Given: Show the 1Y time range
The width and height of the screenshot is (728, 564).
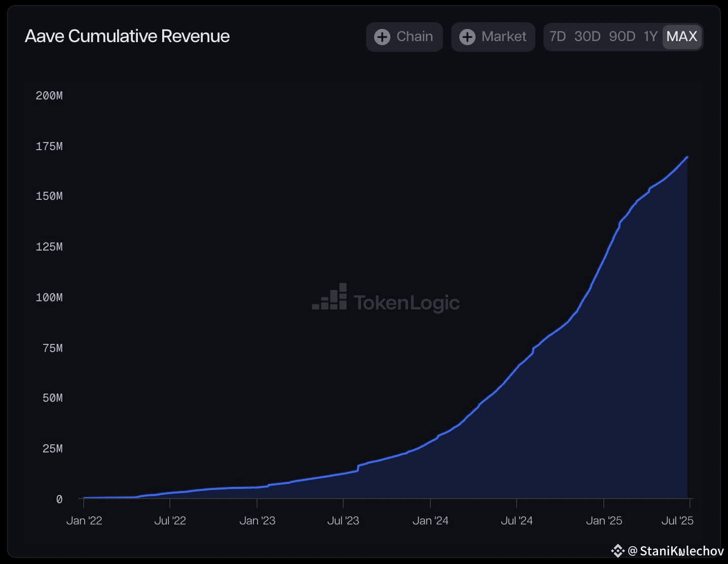Looking at the screenshot, I should point(650,37).
